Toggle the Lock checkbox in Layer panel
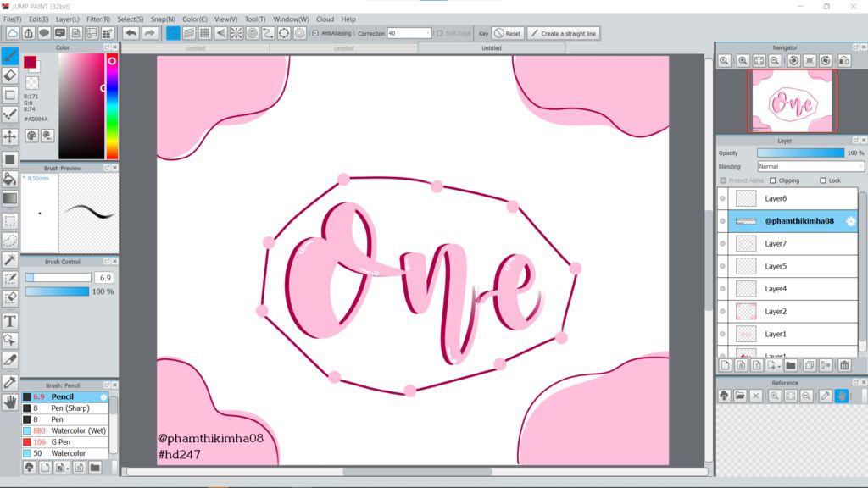The width and height of the screenshot is (868, 488). [x=823, y=180]
